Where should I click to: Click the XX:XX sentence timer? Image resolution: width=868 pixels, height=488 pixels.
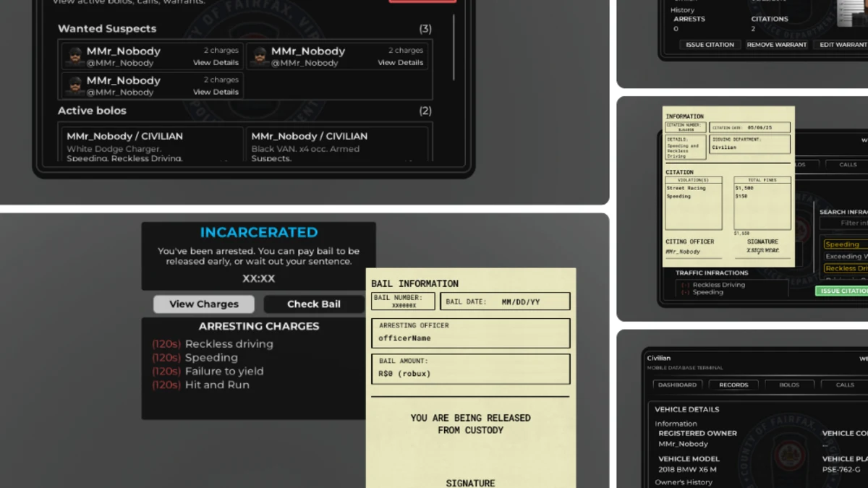click(x=258, y=278)
